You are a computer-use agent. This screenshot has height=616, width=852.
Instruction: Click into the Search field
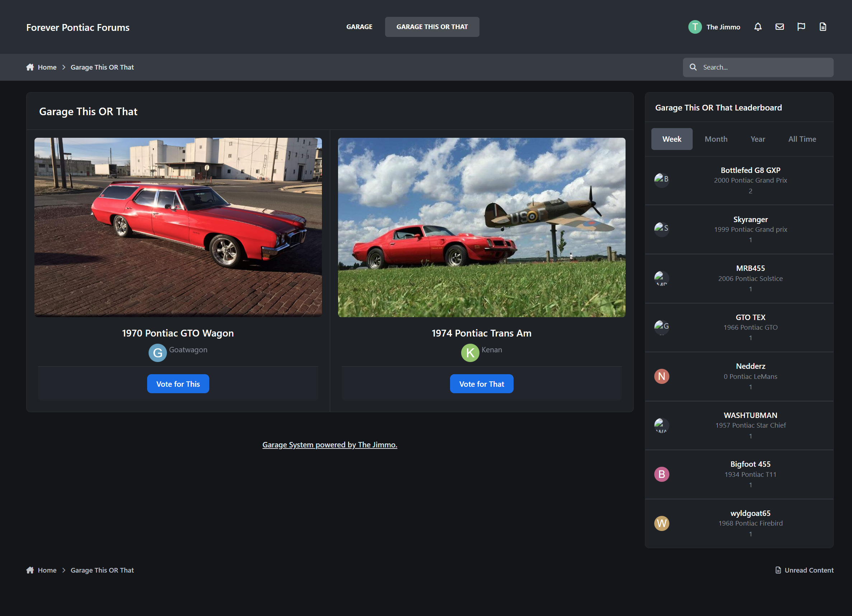point(758,67)
